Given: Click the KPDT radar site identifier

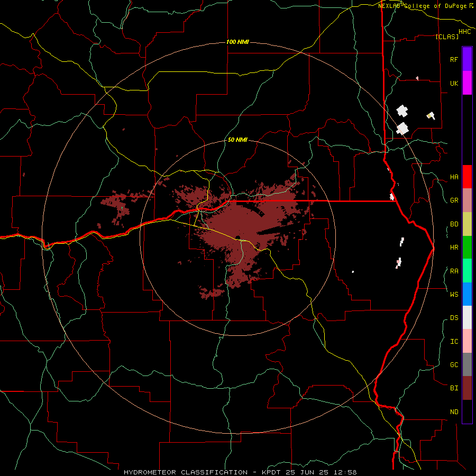Looking at the screenshot, I should pyautogui.click(x=272, y=472).
